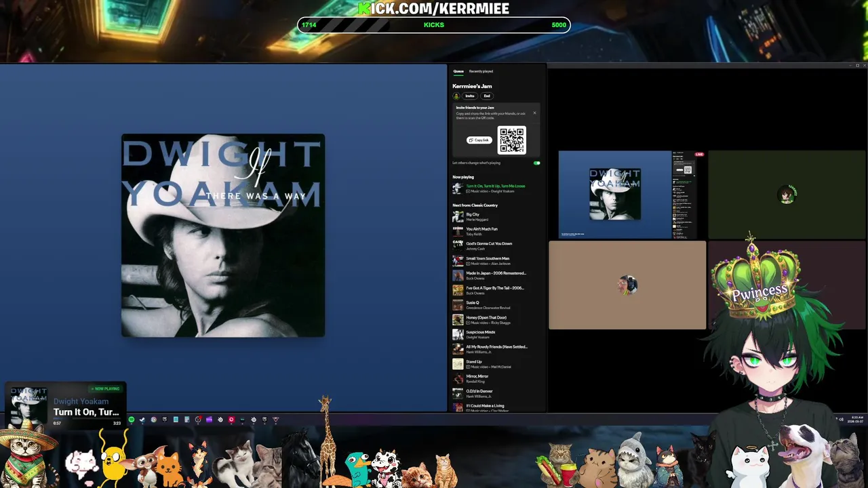Open the Spotify icon in the taskbar

click(131, 420)
